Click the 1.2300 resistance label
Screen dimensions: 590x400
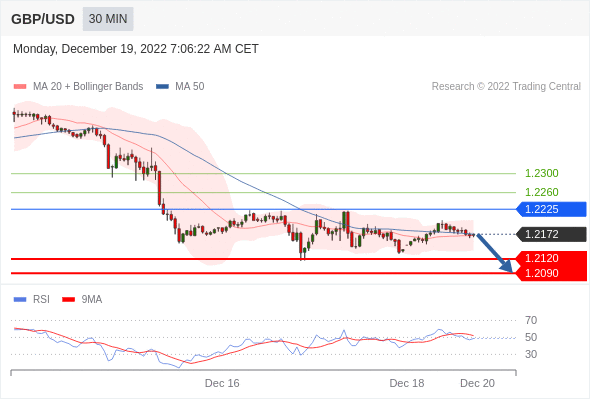[542, 173]
